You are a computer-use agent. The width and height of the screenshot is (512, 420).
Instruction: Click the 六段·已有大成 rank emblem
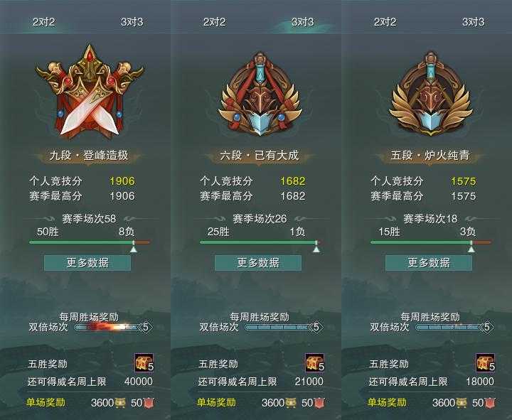tap(260, 95)
